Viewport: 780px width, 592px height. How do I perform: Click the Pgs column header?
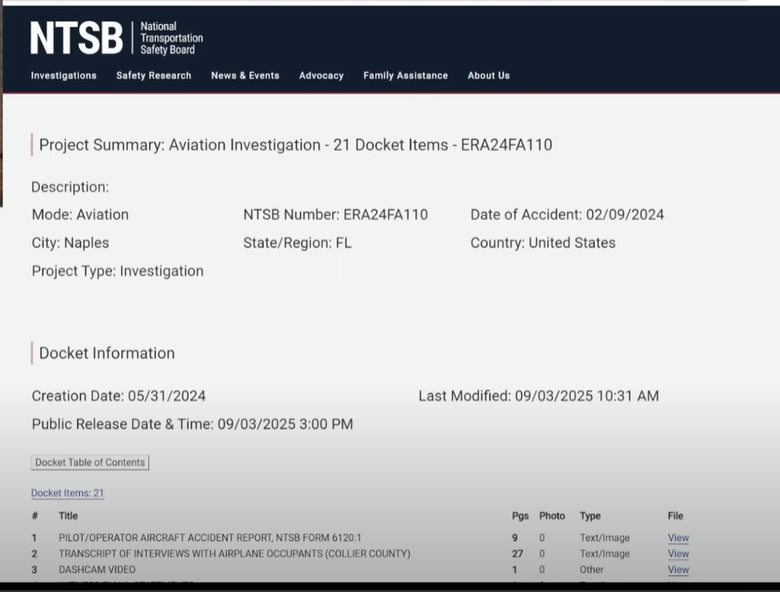520,516
